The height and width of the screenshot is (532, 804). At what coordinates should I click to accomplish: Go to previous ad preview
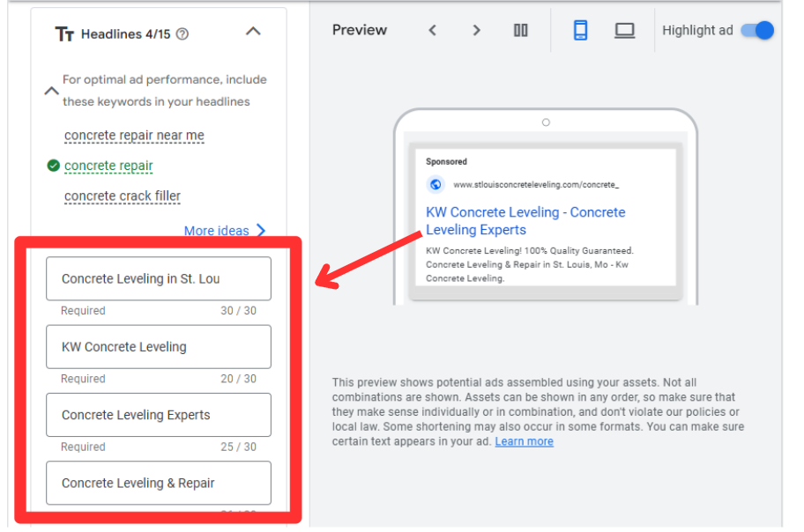coord(433,30)
